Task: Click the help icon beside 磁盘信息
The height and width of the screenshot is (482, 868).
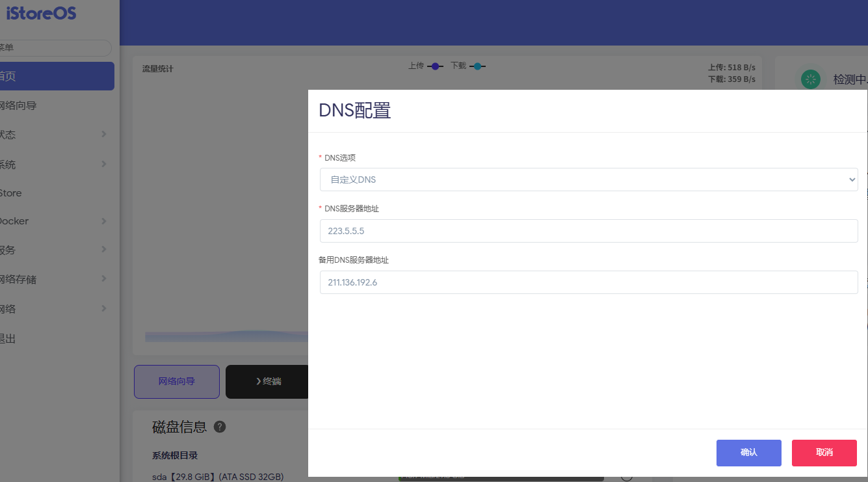Action: click(x=220, y=427)
